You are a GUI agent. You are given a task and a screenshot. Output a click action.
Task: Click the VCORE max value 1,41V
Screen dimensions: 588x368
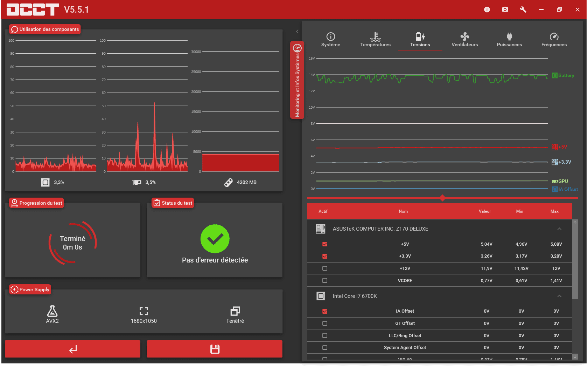coord(556,280)
